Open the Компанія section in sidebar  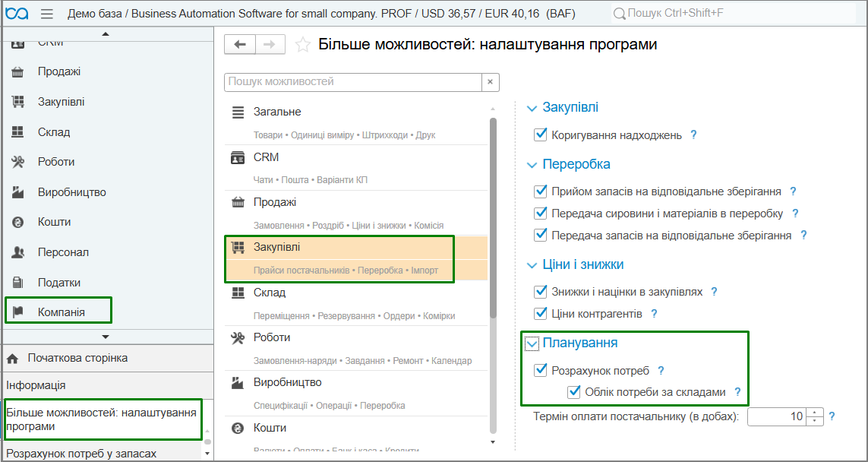pos(62,312)
